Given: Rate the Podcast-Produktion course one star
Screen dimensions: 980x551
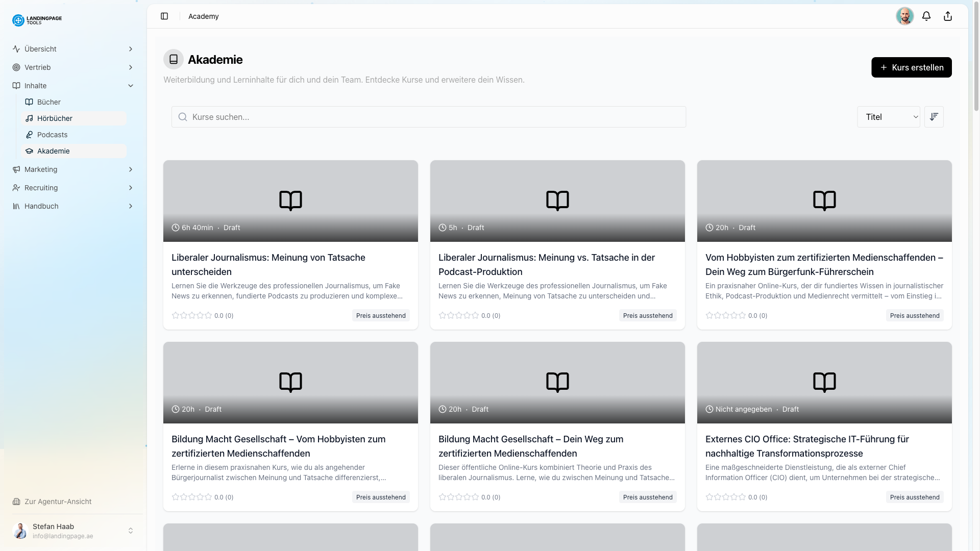Looking at the screenshot, I should (442, 315).
